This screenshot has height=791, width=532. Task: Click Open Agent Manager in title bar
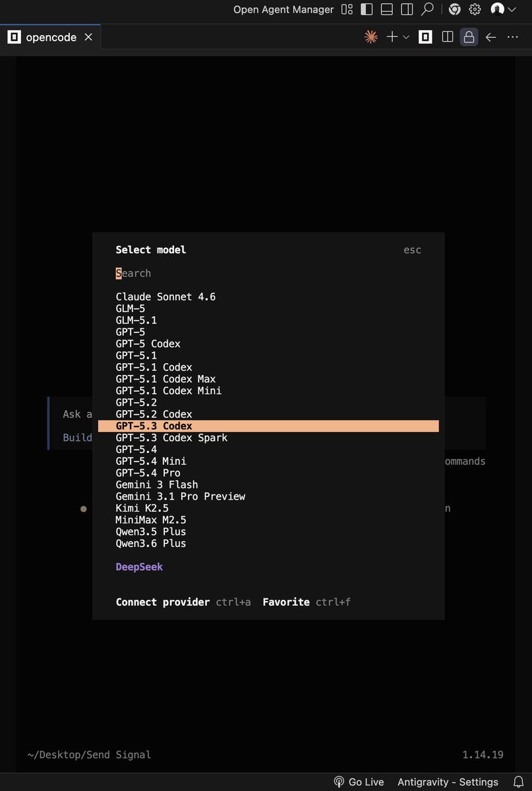point(283,9)
